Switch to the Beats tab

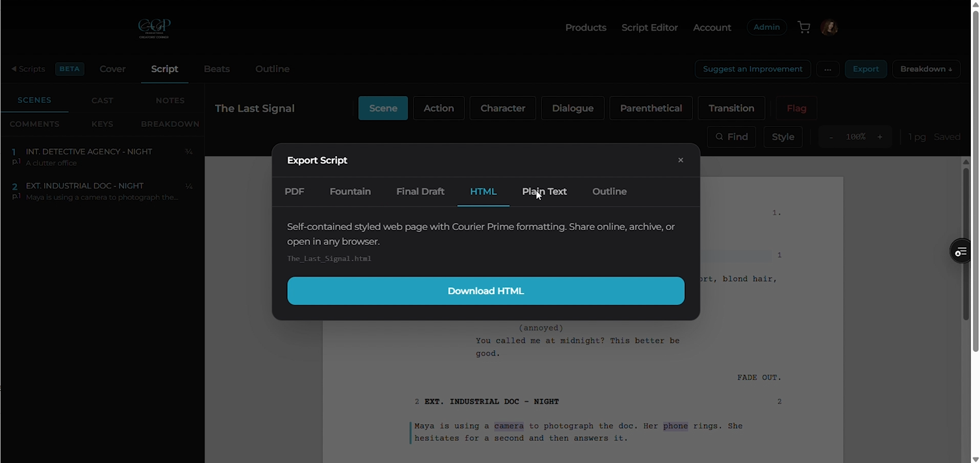(216, 69)
